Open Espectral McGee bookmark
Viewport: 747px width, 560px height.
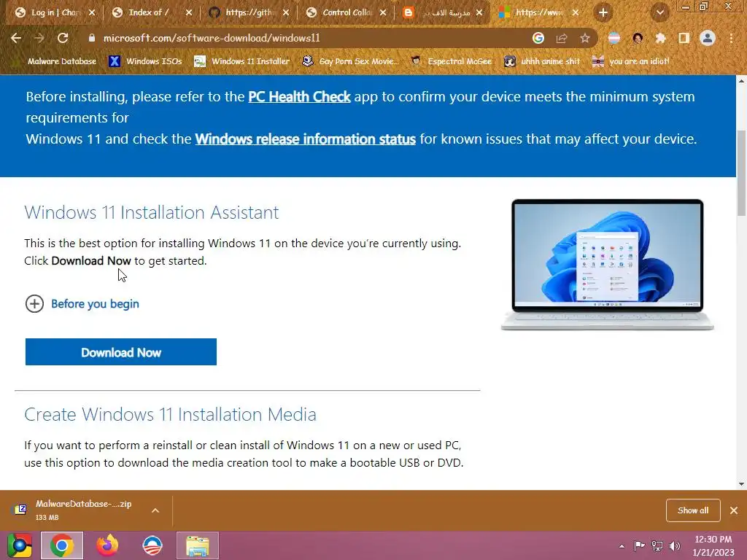(451, 61)
